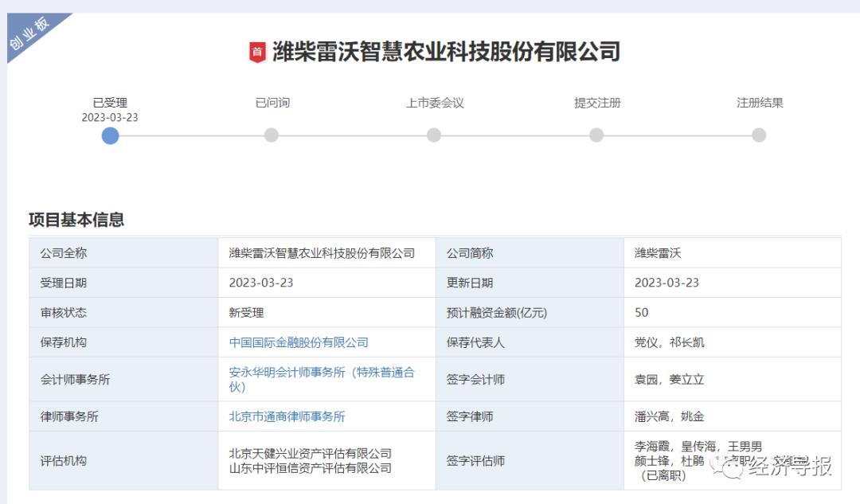Open the 北京市通商律师事务所 law firm link

[x=287, y=416]
